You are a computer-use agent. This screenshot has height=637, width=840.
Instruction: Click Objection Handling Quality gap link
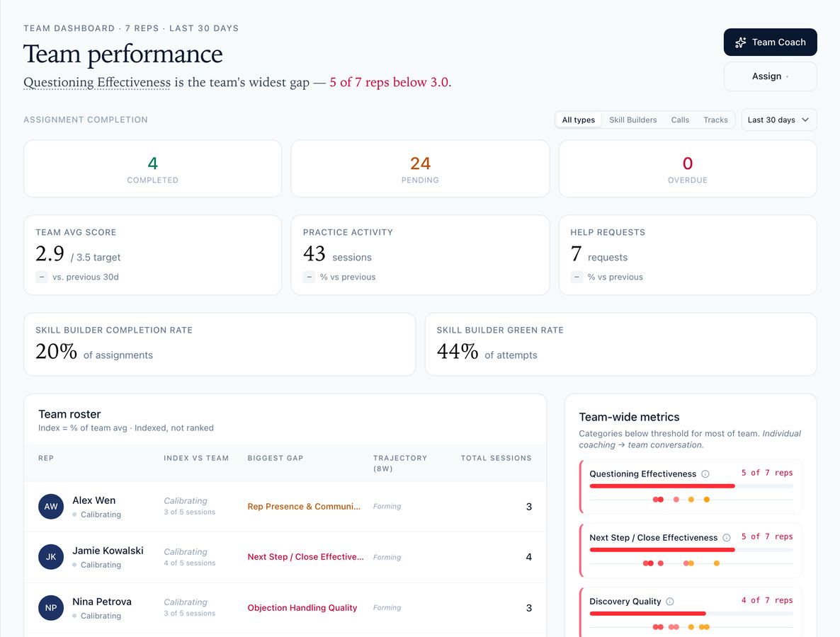[x=302, y=607]
